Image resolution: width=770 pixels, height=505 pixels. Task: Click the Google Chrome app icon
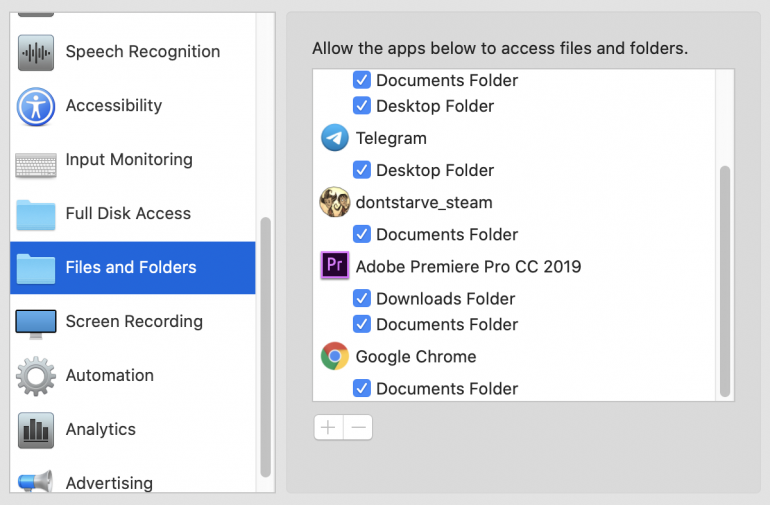coord(335,356)
